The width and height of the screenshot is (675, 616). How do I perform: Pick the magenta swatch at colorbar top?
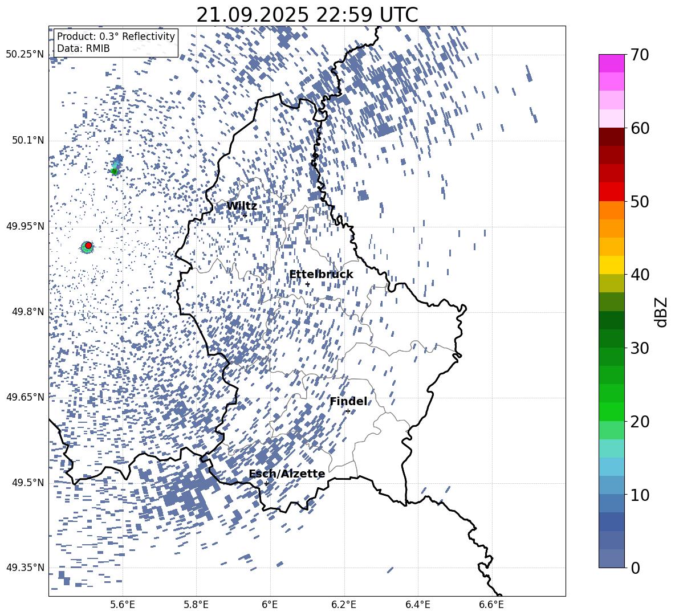(x=611, y=64)
